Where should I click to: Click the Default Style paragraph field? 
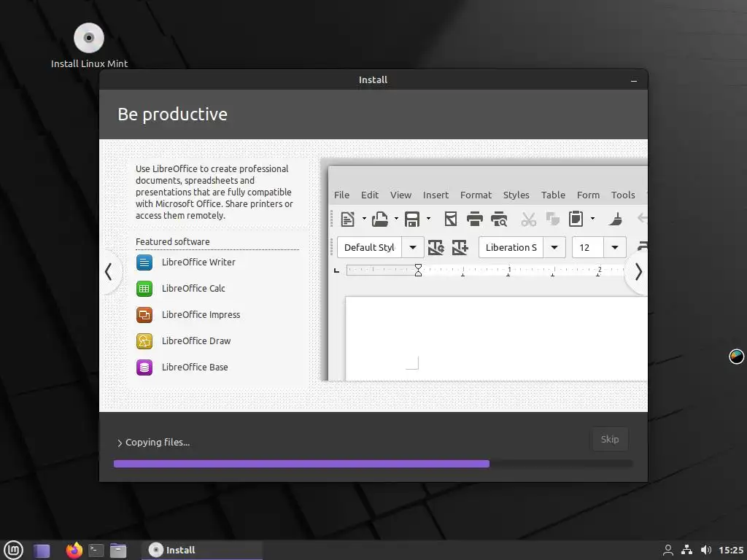[370, 248]
